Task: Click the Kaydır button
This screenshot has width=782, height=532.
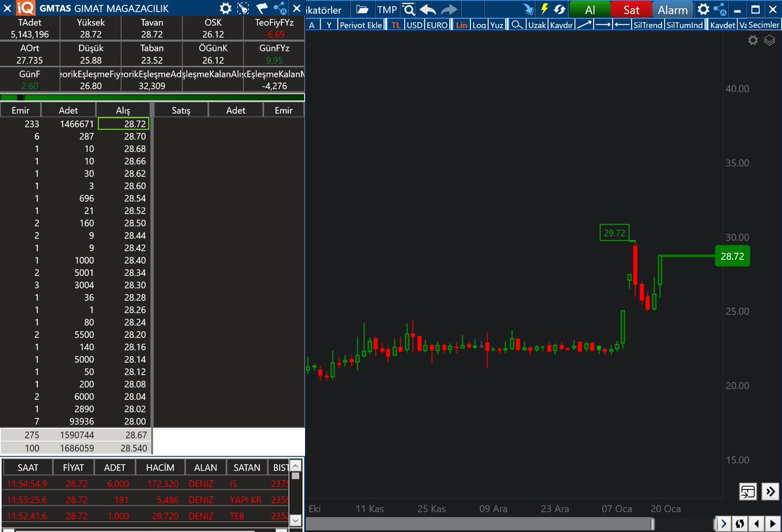Action: pos(560,25)
